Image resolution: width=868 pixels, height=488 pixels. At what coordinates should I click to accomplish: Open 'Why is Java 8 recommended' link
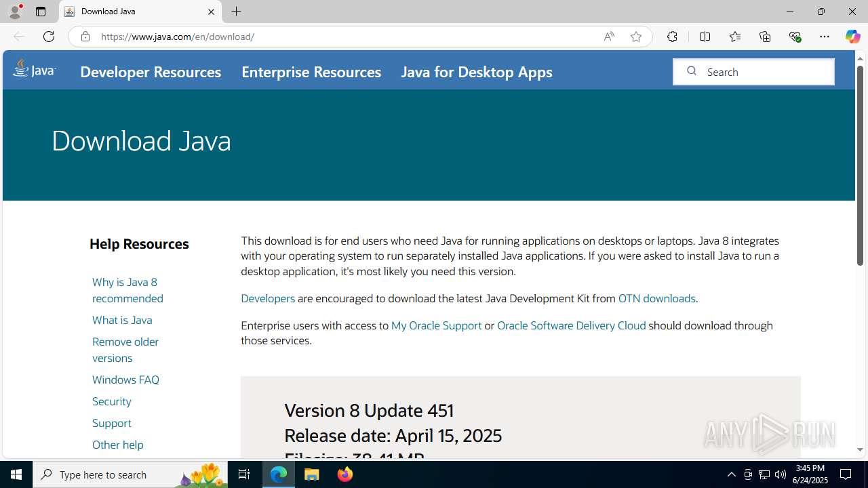pos(127,290)
